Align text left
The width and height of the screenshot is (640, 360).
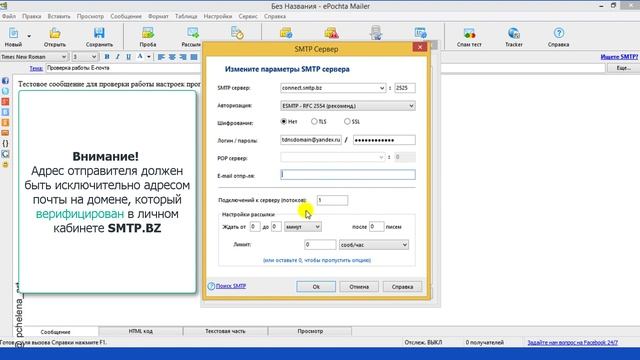tap(161, 57)
